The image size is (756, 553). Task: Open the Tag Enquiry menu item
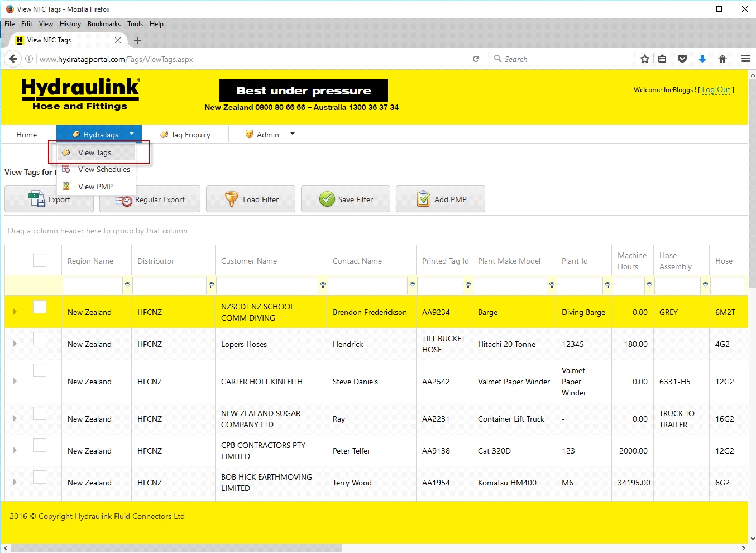[x=185, y=135]
